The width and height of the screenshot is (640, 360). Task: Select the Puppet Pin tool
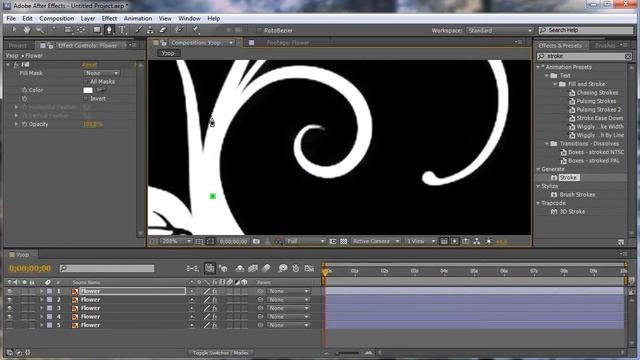click(x=196, y=30)
